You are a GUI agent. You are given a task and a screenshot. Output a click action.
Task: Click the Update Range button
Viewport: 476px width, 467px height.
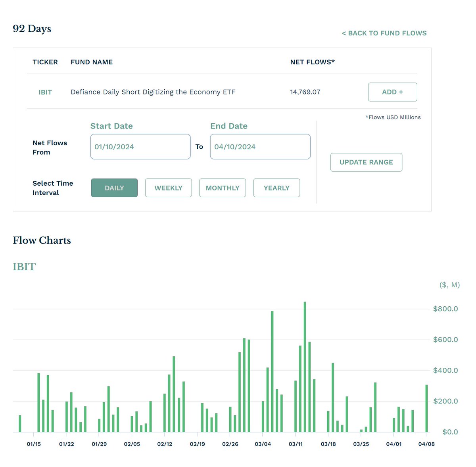coord(366,162)
